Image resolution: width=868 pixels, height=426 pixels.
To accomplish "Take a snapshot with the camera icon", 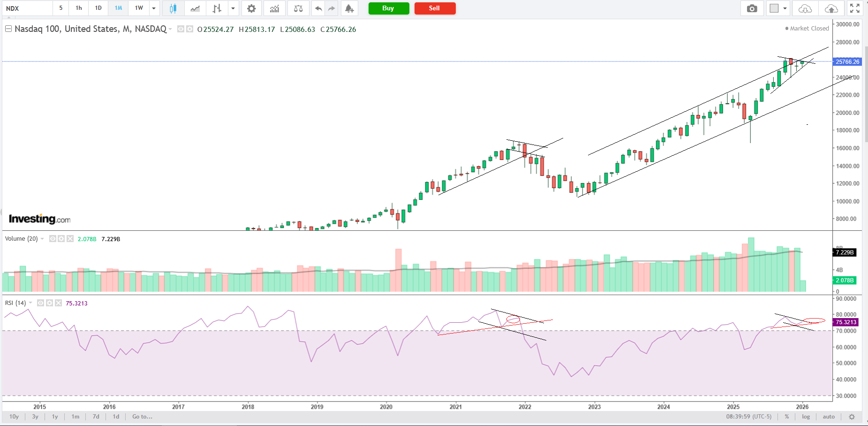I will 752,8.
